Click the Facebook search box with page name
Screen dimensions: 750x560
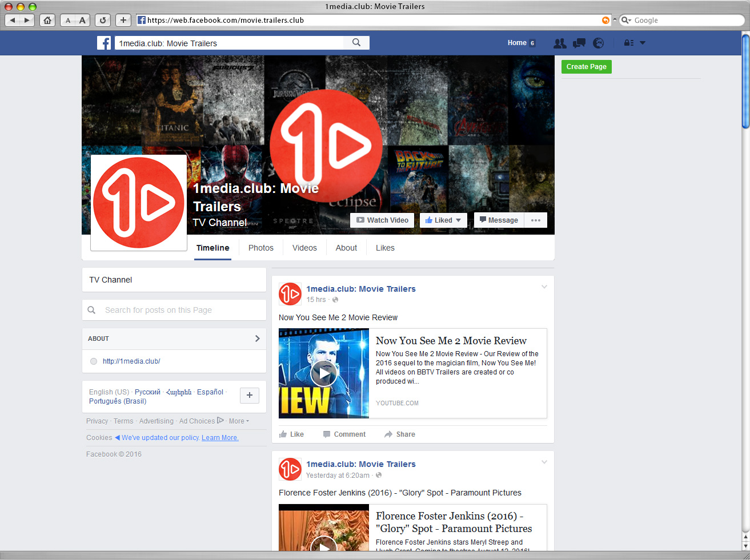pos(229,43)
